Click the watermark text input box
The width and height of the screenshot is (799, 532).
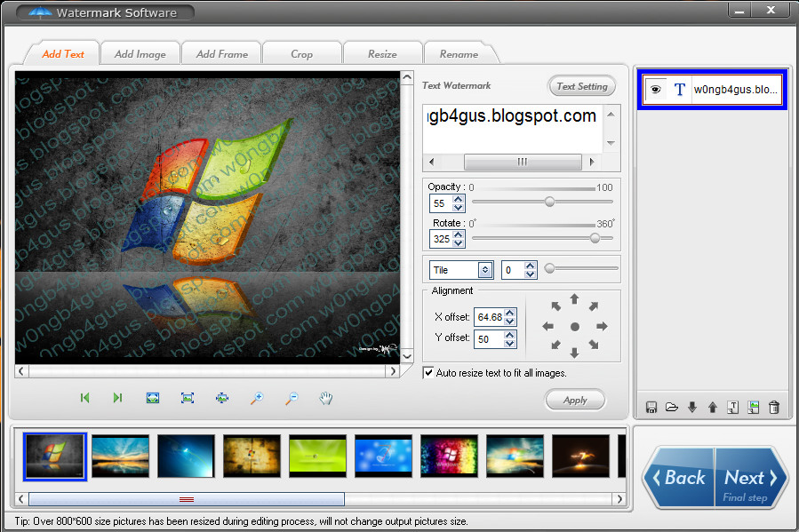point(513,128)
